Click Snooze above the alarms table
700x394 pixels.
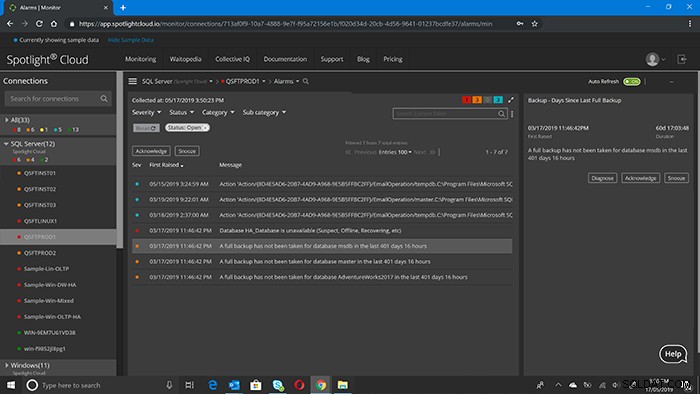pos(187,151)
